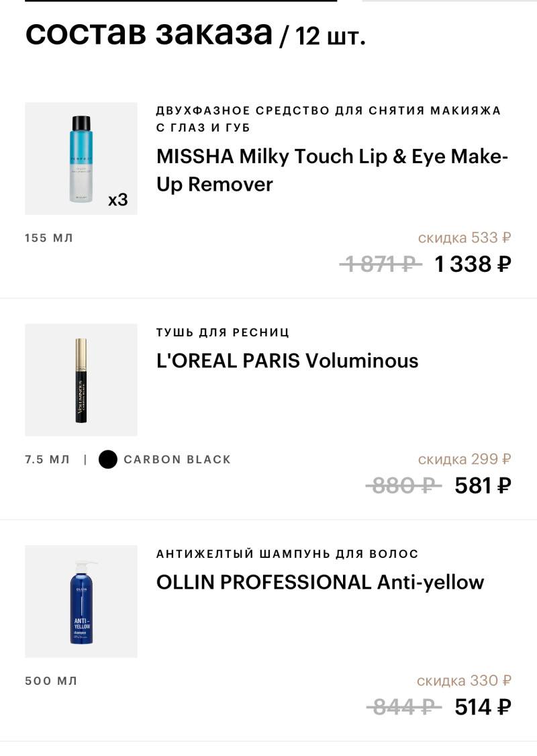Click the "тушь для ресниц" category label

pyautogui.click(x=223, y=333)
